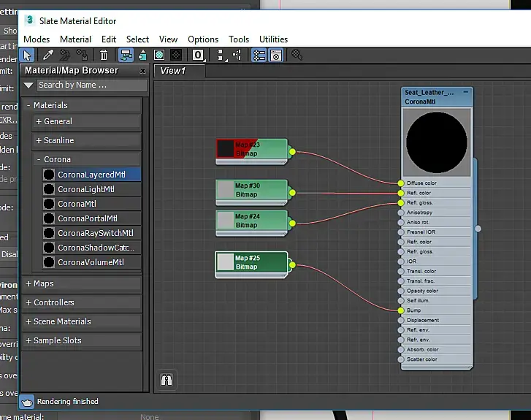The height and width of the screenshot is (420, 531).
Task: Click the binoculars search icon in view
Action: click(x=167, y=379)
